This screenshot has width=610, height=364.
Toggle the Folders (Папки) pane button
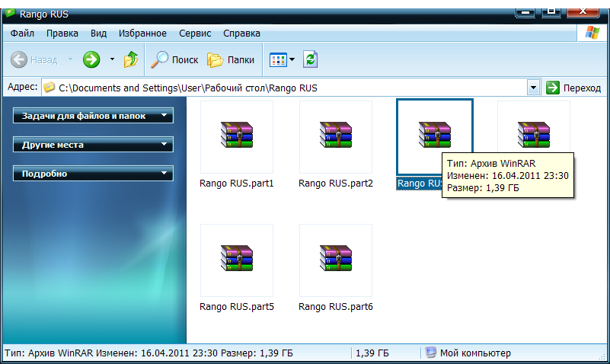pos(230,60)
